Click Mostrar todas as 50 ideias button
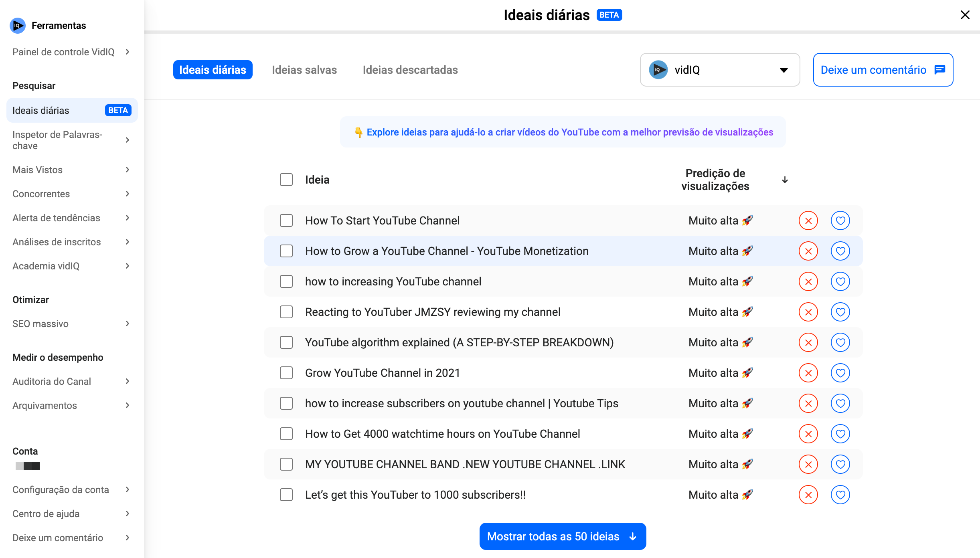Image resolution: width=980 pixels, height=558 pixels. click(x=562, y=536)
